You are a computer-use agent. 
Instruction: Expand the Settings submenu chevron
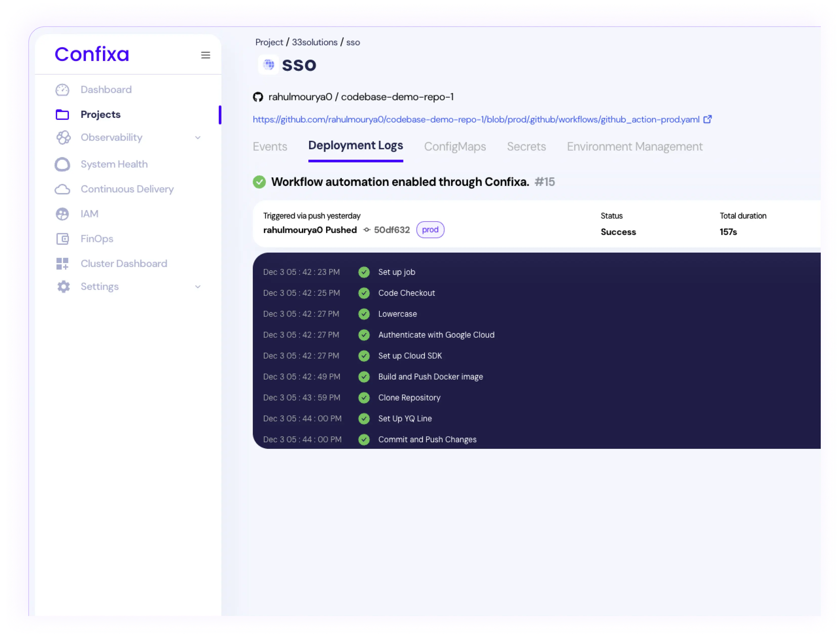[x=198, y=287]
